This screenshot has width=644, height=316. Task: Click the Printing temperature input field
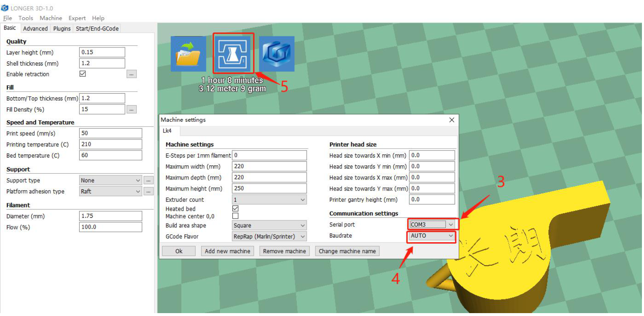point(111,144)
